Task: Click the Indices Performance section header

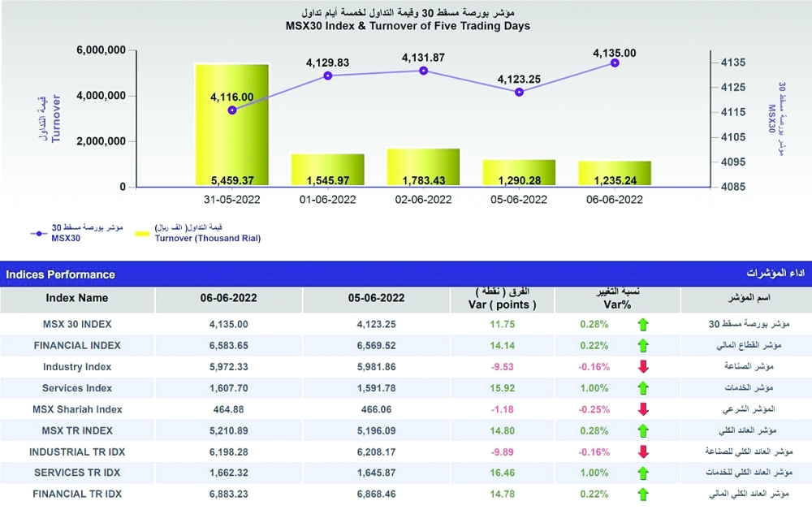Action: (x=61, y=274)
